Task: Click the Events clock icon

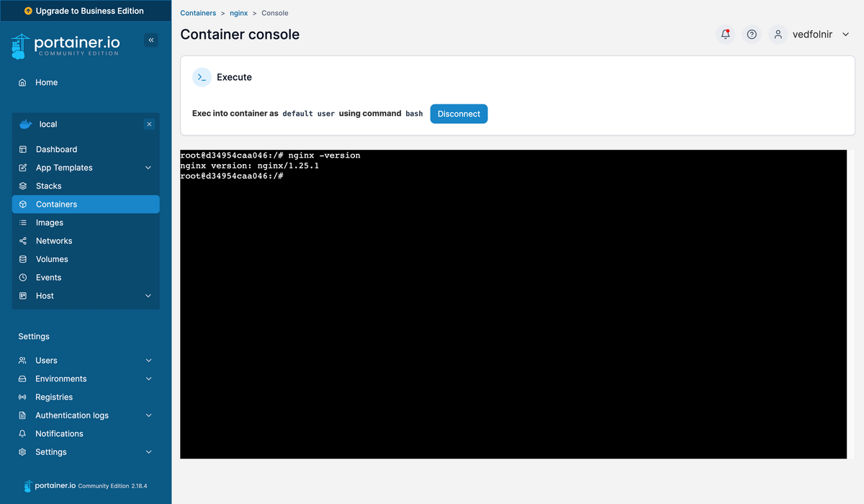Action: tap(23, 278)
